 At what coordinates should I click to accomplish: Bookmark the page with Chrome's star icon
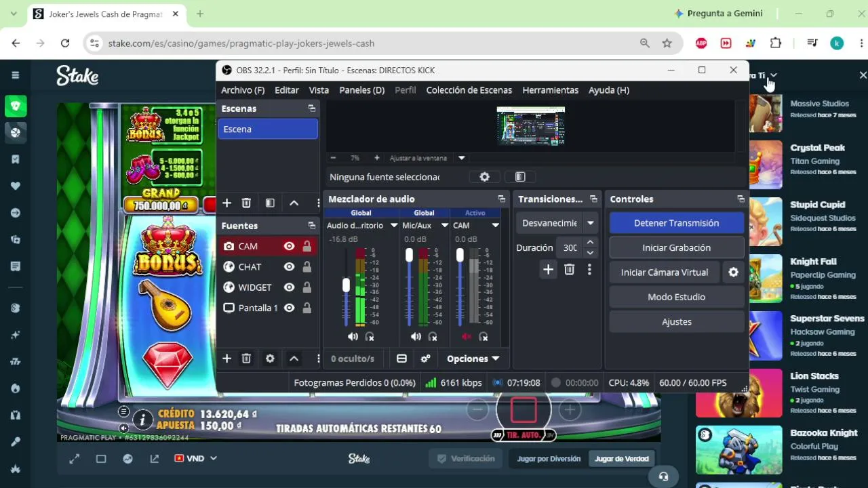pyautogui.click(x=667, y=43)
